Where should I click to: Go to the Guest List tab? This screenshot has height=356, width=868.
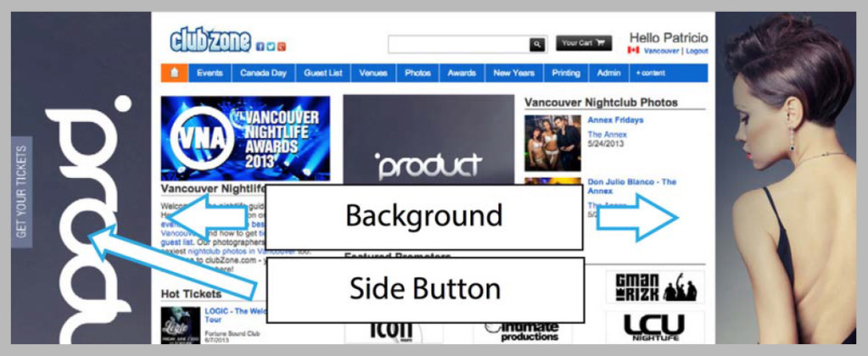323,73
